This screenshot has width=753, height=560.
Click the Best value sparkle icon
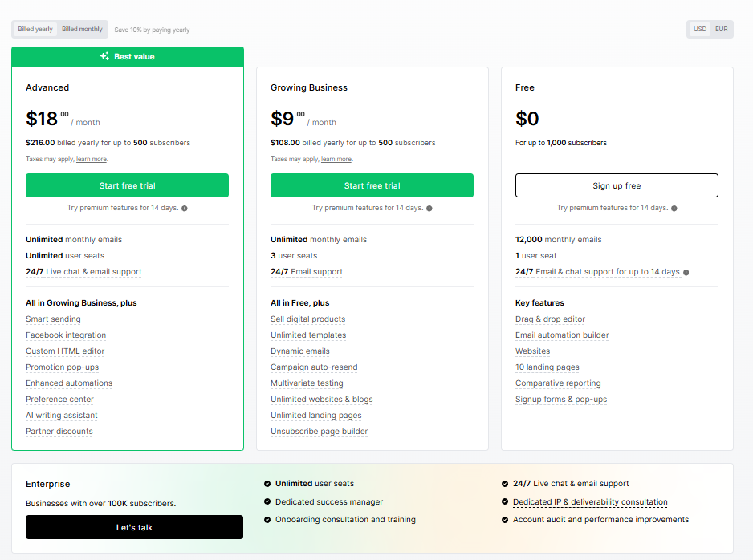tap(104, 57)
